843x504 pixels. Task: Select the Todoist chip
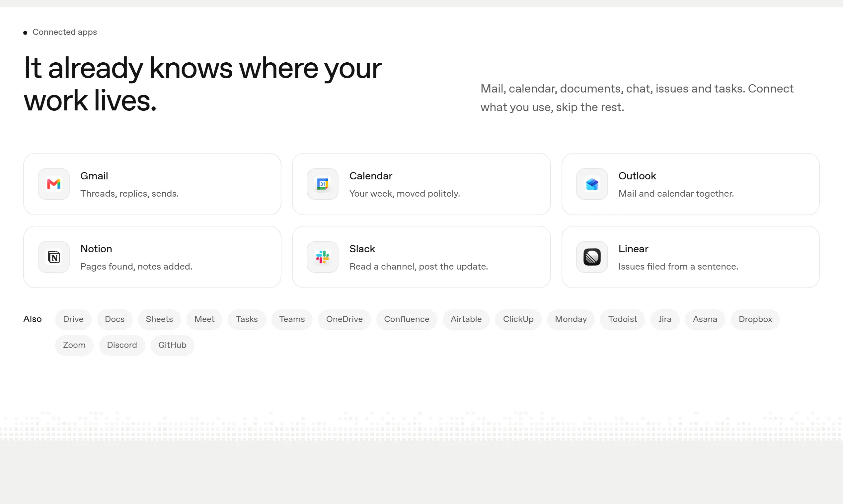click(622, 319)
